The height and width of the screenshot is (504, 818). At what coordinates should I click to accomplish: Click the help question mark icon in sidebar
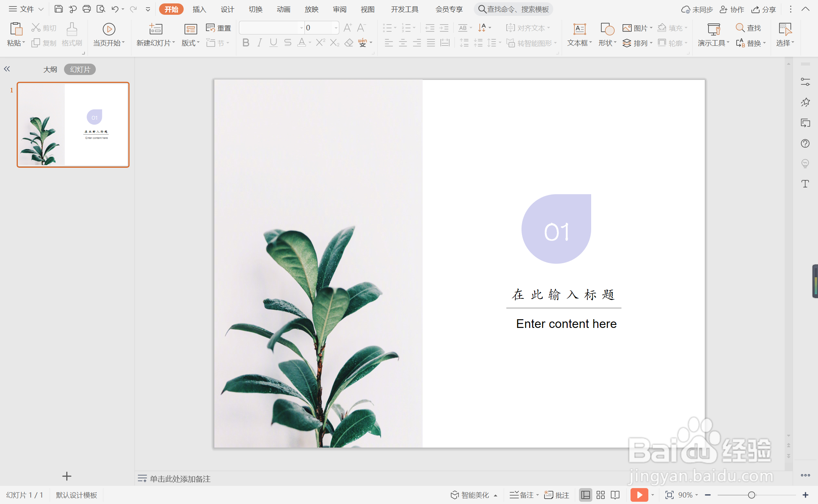pyautogui.click(x=805, y=144)
